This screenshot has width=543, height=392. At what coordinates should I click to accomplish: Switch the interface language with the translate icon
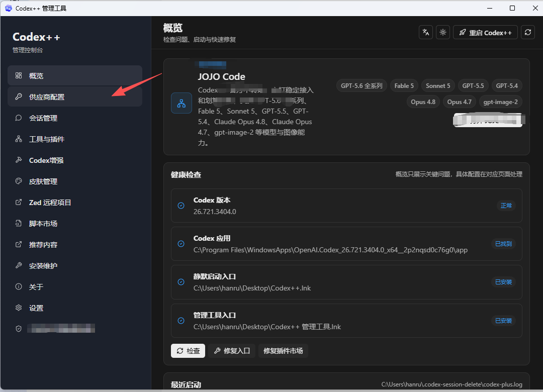pos(426,33)
